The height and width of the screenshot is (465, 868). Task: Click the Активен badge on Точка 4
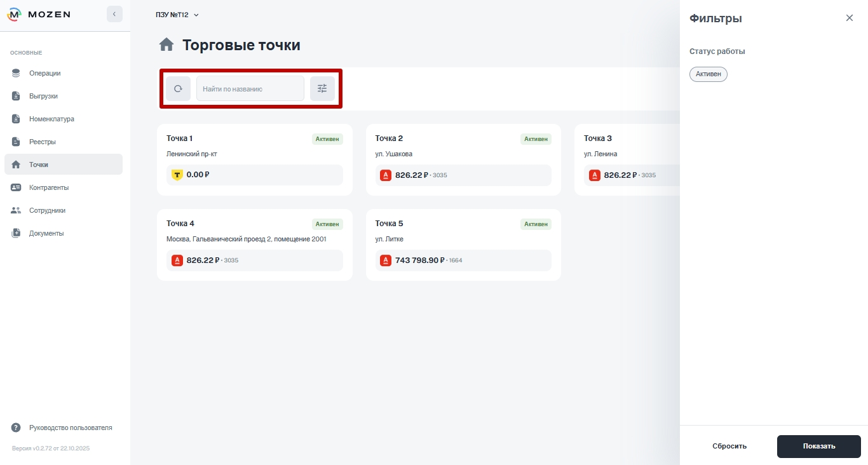[x=327, y=224]
